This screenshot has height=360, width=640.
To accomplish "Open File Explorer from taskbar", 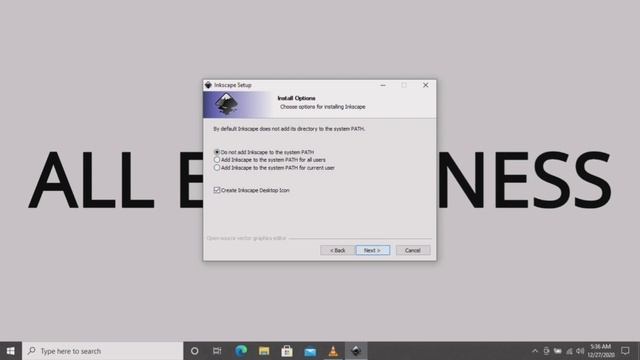I will pyautogui.click(x=264, y=351).
